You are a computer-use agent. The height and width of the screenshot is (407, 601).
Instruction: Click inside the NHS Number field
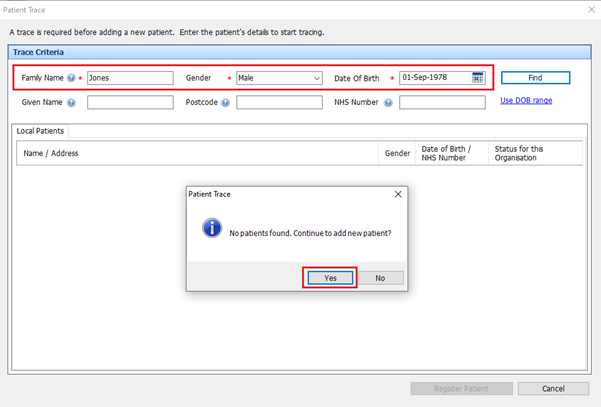[441, 102]
